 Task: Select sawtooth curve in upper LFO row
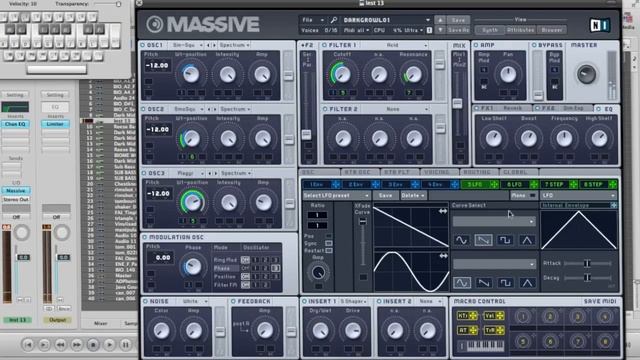coord(483,240)
